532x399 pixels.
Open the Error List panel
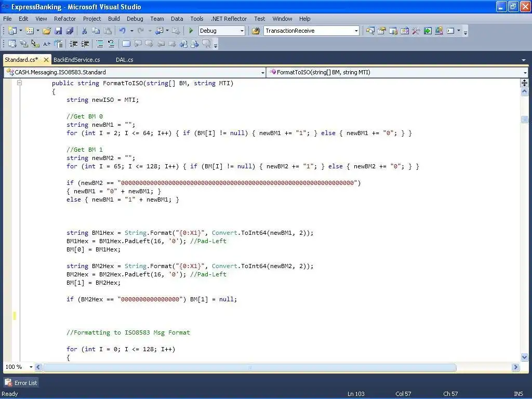tap(21, 383)
